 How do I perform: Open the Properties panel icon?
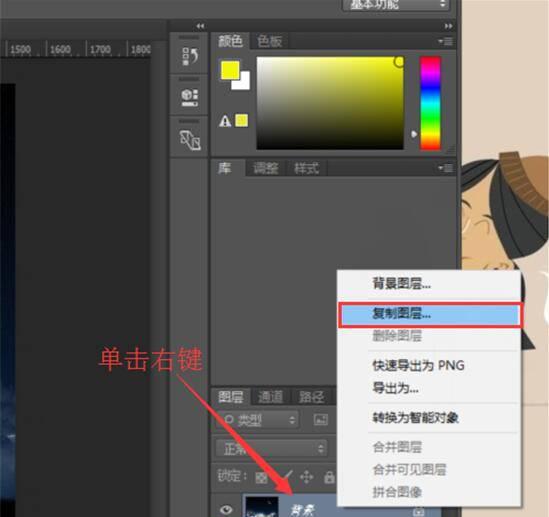pos(190,98)
